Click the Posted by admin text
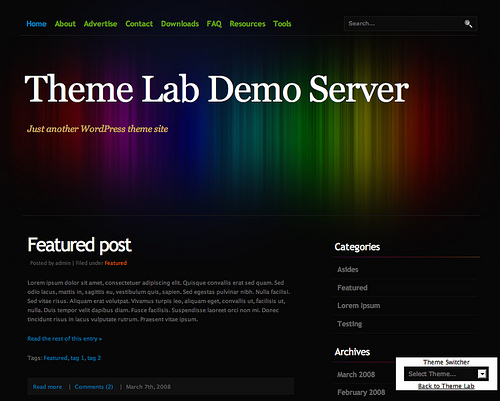500x401 pixels. tap(50, 263)
